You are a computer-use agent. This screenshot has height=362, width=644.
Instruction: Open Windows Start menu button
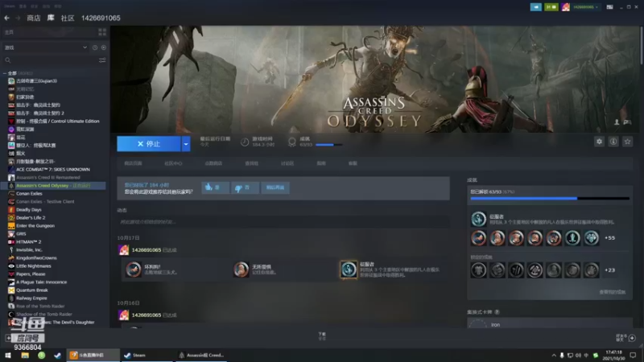[x=8, y=356]
